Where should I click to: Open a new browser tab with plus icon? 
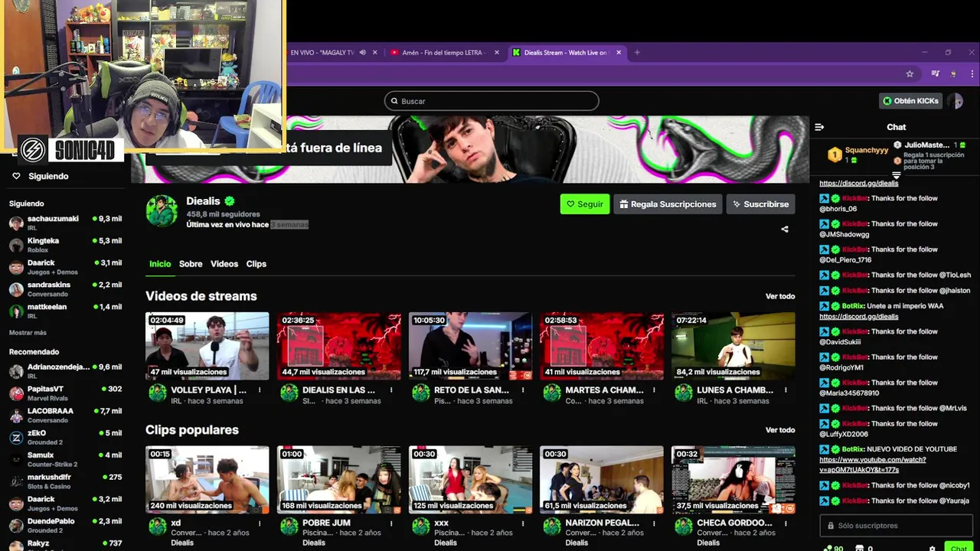point(637,52)
